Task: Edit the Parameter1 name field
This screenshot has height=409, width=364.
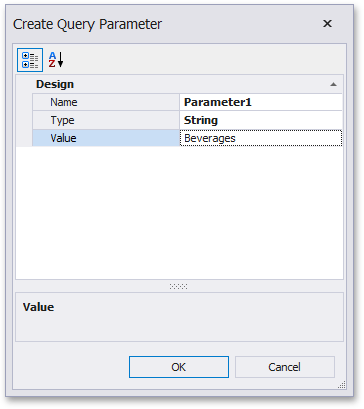Action: pos(261,102)
